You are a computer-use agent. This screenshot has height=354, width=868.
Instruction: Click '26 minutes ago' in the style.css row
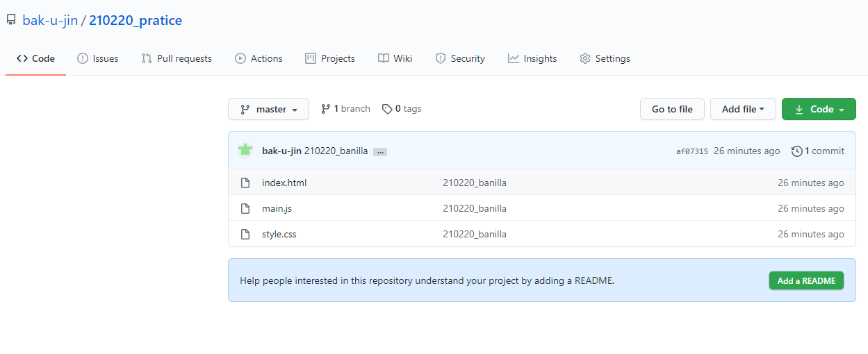[x=811, y=234]
